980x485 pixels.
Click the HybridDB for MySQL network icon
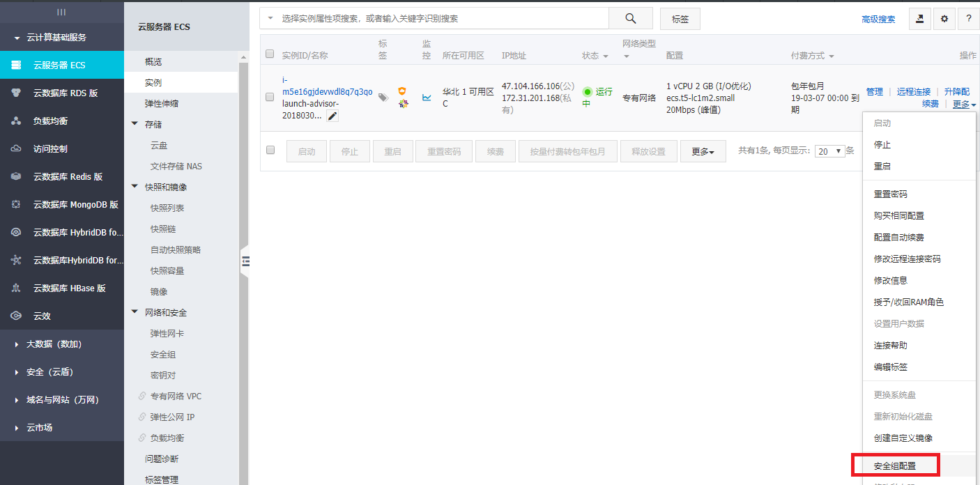click(x=16, y=260)
